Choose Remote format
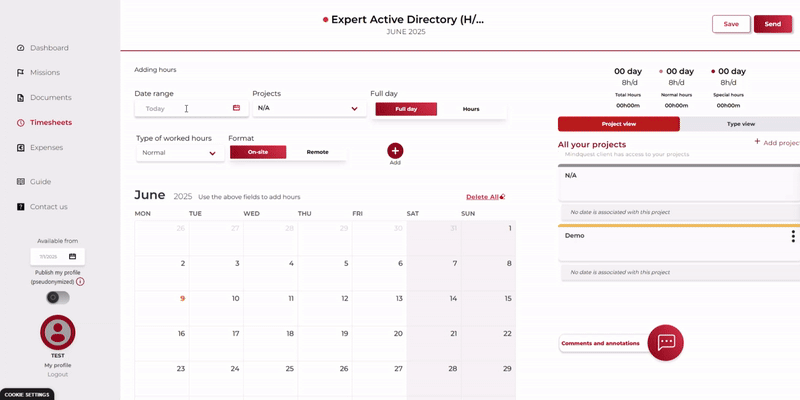The image size is (800, 400). click(x=317, y=152)
